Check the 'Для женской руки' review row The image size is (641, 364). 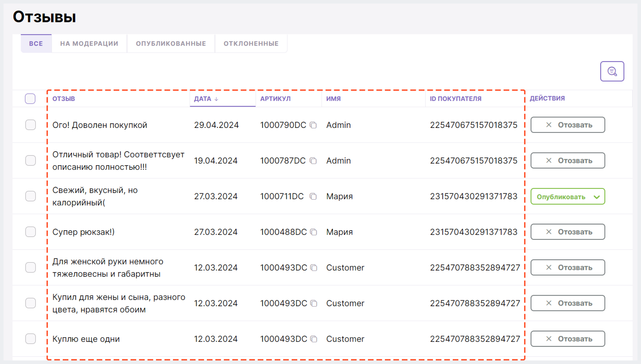click(x=30, y=268)
